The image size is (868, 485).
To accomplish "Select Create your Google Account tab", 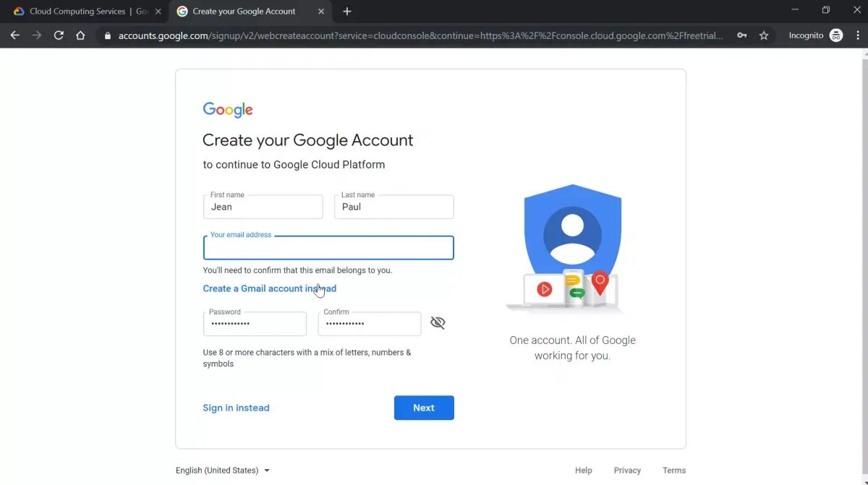I will (244, 12).
